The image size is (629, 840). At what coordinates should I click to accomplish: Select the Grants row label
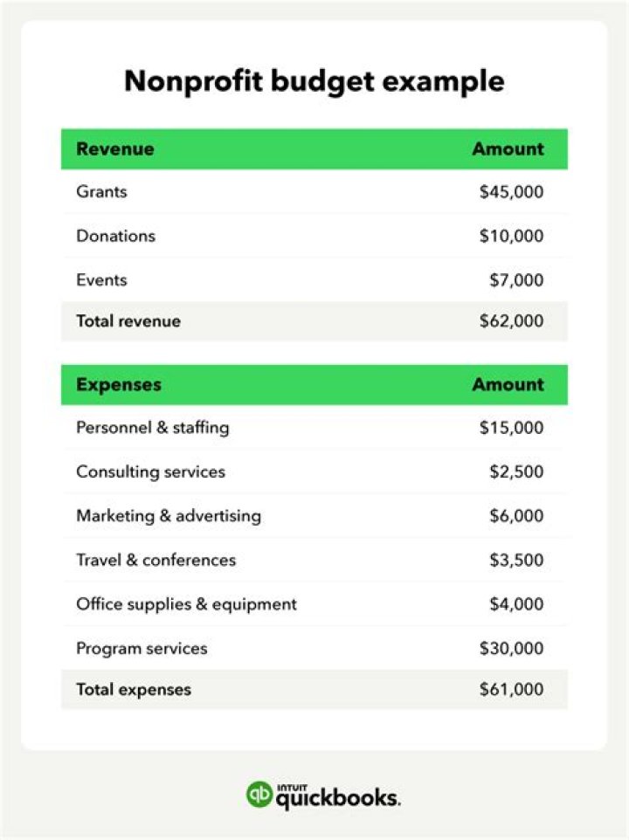coord(101,191)
